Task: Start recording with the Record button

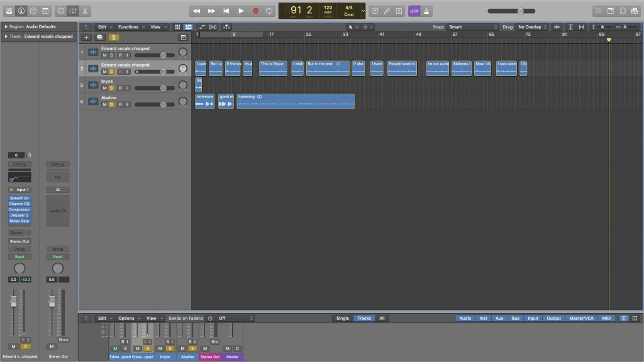Action: tap(255, 11)
